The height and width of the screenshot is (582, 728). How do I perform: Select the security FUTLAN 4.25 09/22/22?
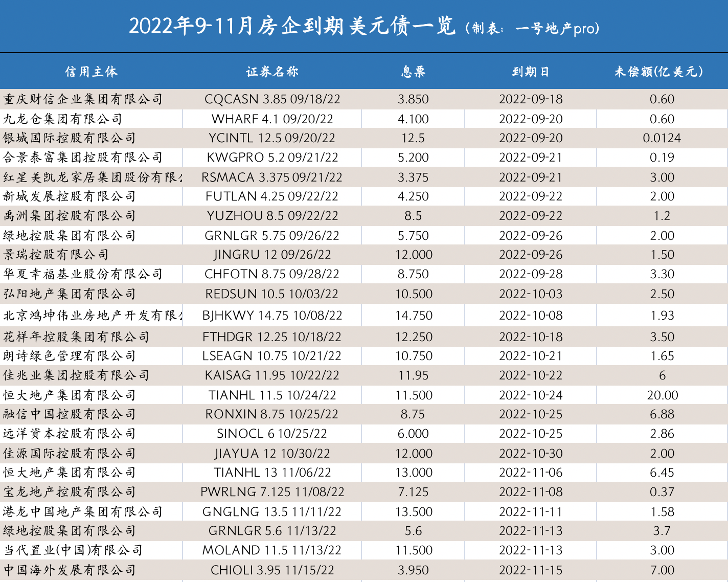[x=272, y=196]
